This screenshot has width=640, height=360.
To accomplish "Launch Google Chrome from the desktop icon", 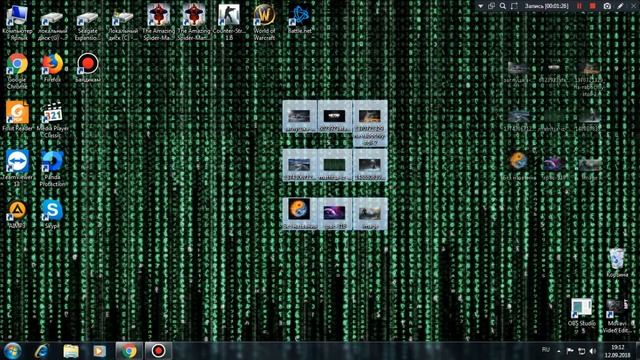I will coord(17,71).
